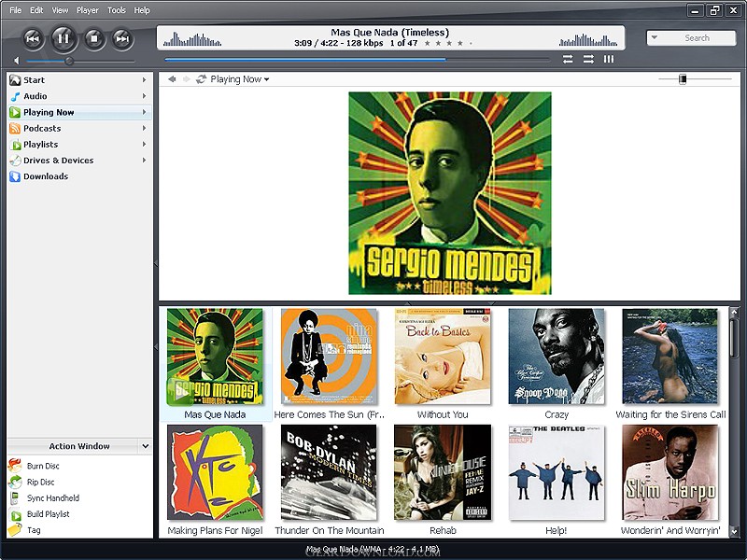Seek within the track progress bar
747x560 pixels.
[x=357, y=60]
